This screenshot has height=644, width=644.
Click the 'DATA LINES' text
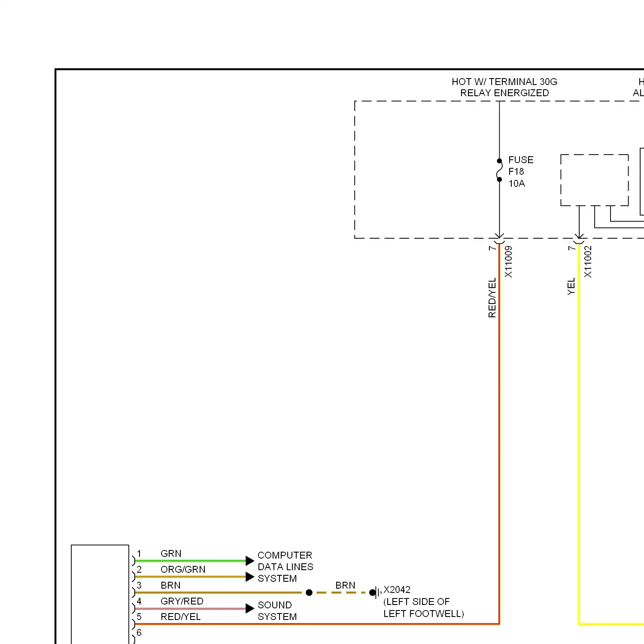[285, 567]
